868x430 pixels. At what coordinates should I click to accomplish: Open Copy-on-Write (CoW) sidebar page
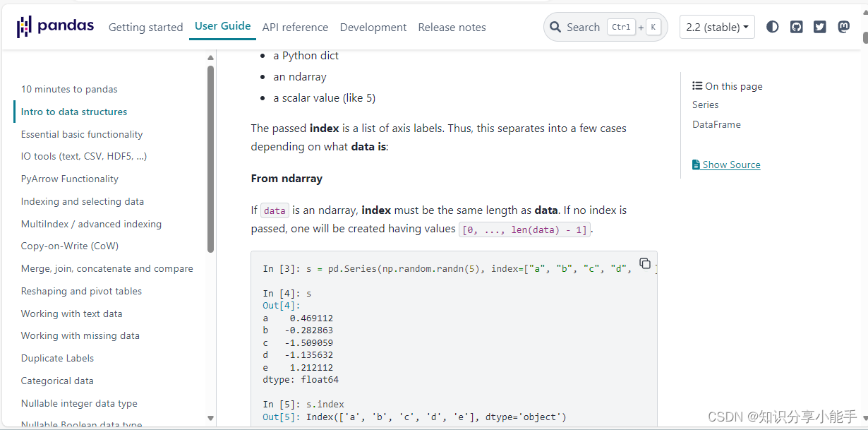(70, 246)
